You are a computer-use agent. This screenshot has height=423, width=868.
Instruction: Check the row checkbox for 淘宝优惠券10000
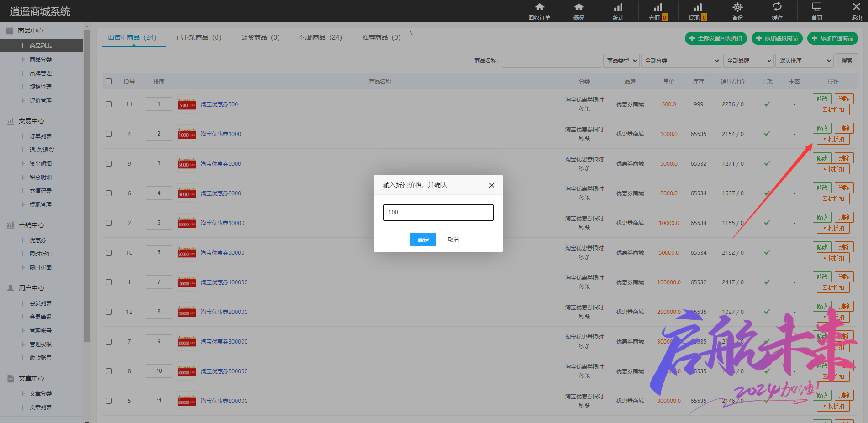[x=109, y=223]
